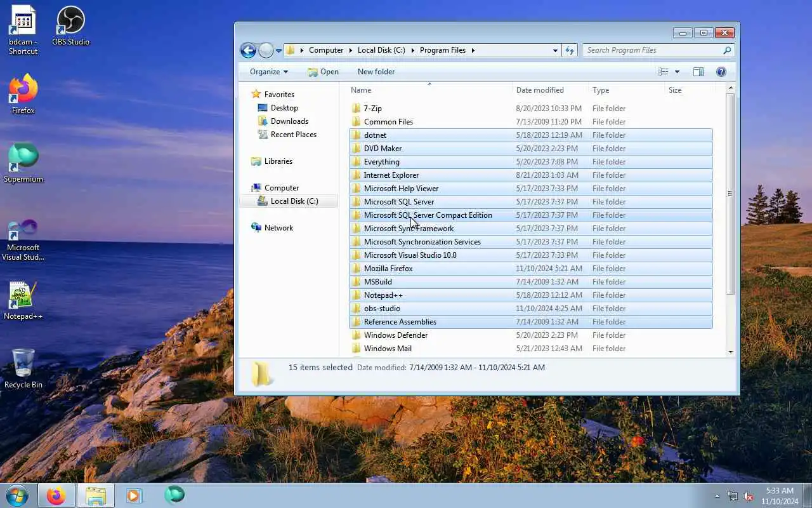
Task: Show hidden system tray icons
Action: [717, 496]
